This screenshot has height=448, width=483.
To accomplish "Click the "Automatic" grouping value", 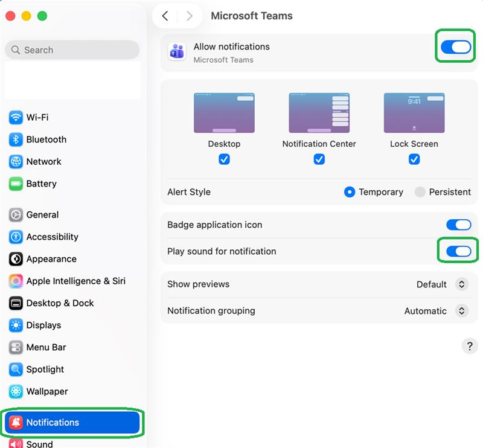I will coord(426,311).
